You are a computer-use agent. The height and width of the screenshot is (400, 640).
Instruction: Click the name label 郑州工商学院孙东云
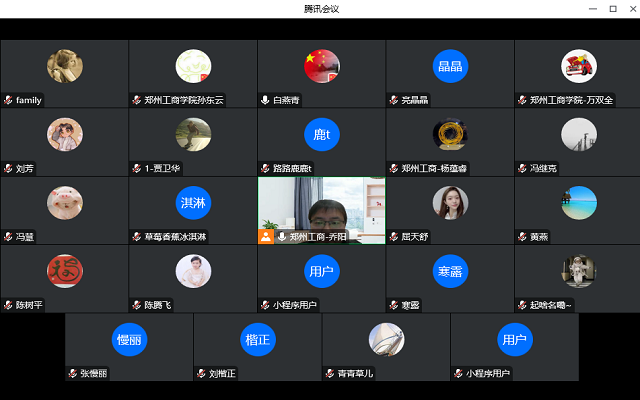(x=184, y=100)
